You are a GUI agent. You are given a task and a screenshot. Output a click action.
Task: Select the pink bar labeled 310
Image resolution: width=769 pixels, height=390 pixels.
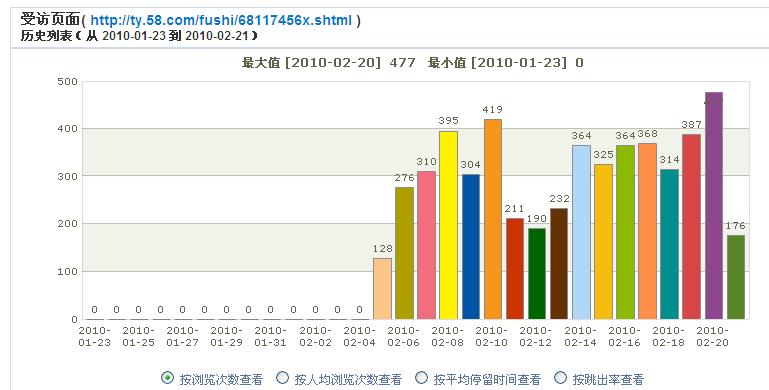click(x=426, y=245)
